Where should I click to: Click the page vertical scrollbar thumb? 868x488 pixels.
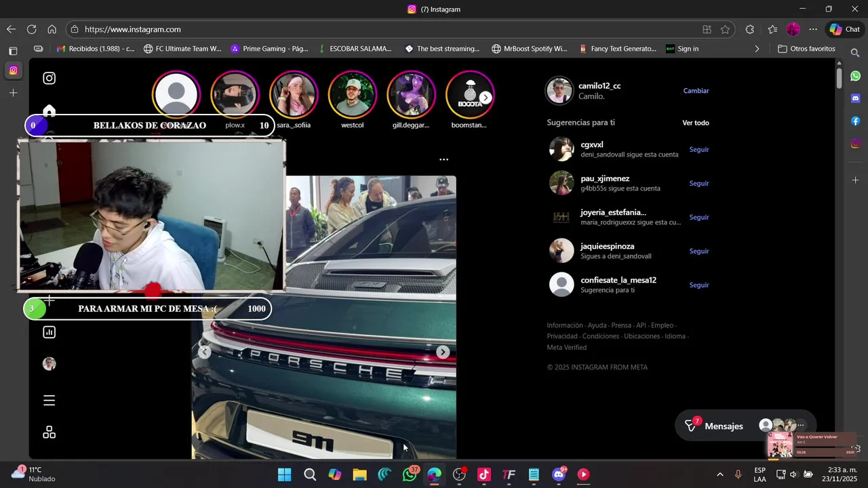click(839, 78)
